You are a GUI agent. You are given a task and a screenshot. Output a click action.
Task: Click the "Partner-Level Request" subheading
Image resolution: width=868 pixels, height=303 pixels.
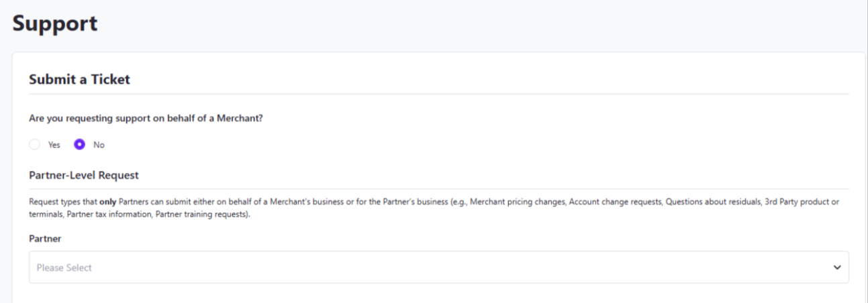84,175
